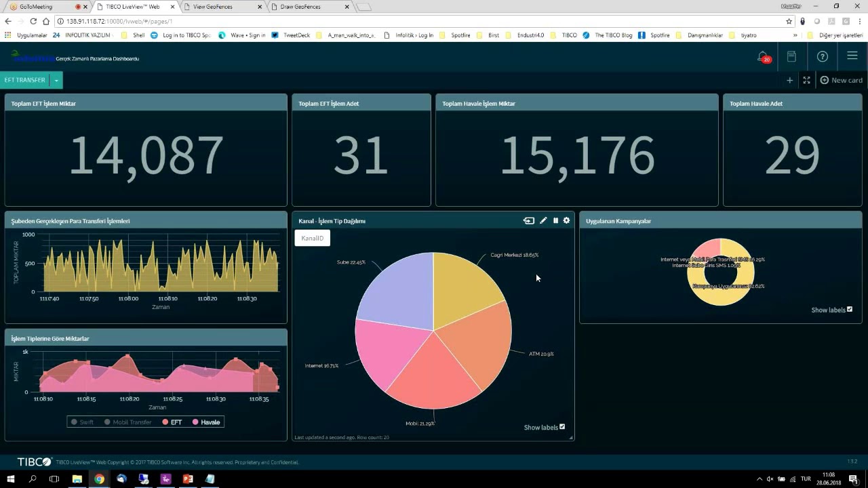The width and height of the screenshot is (868, 488).
Task: Toggle the EFT legend series
Action: (172, 422)
